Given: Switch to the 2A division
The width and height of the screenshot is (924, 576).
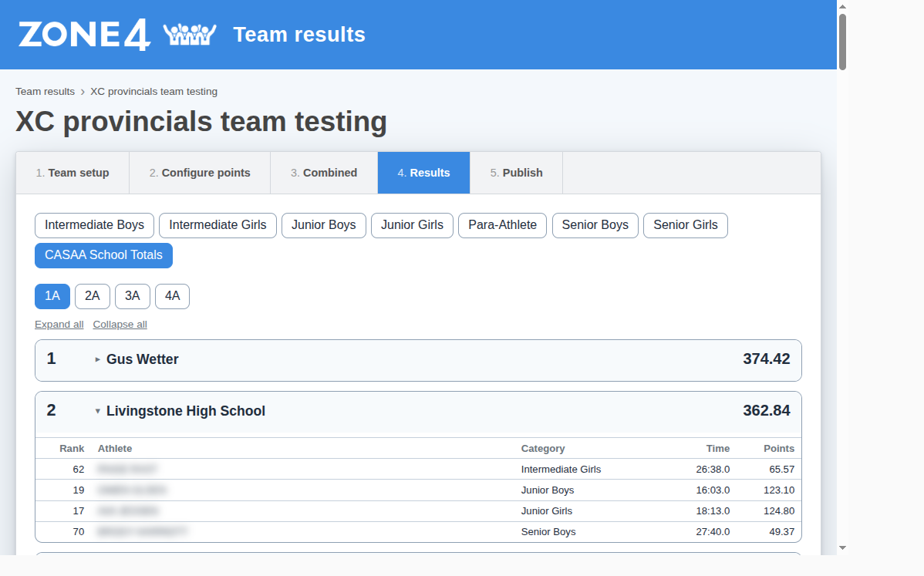Looking at the screenshot, I should [93, 295].
